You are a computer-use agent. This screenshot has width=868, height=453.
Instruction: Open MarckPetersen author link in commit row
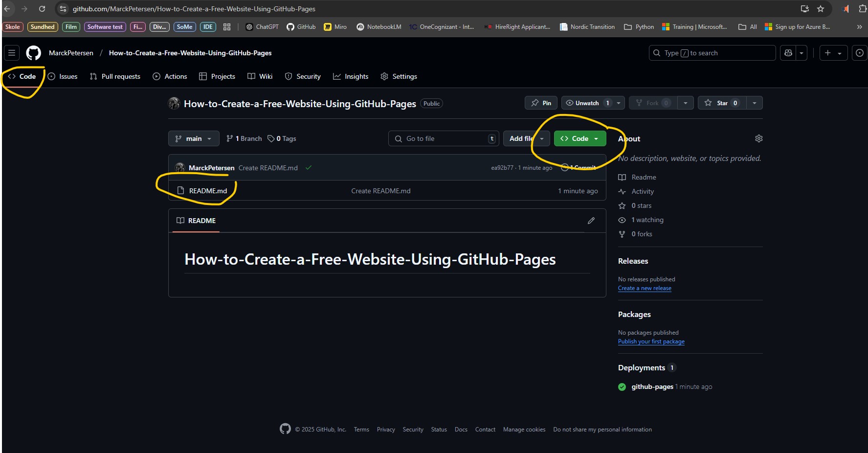coord(211,168)
